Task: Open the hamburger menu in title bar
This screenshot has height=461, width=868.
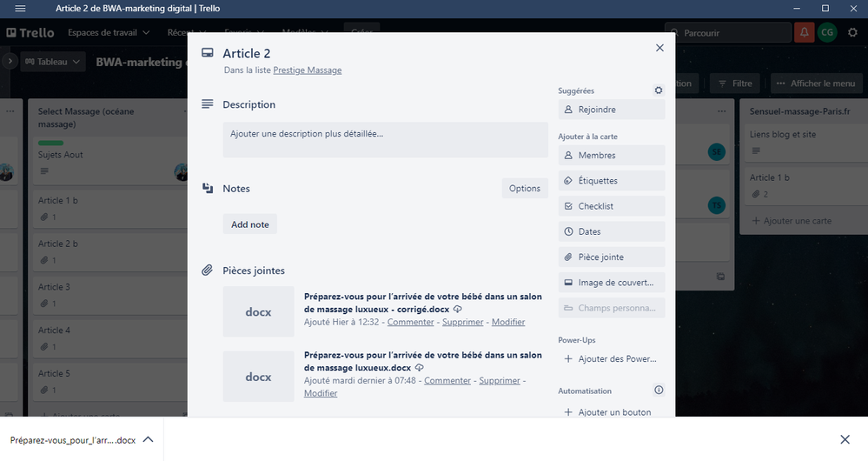Action: click(x=21, y=9)
